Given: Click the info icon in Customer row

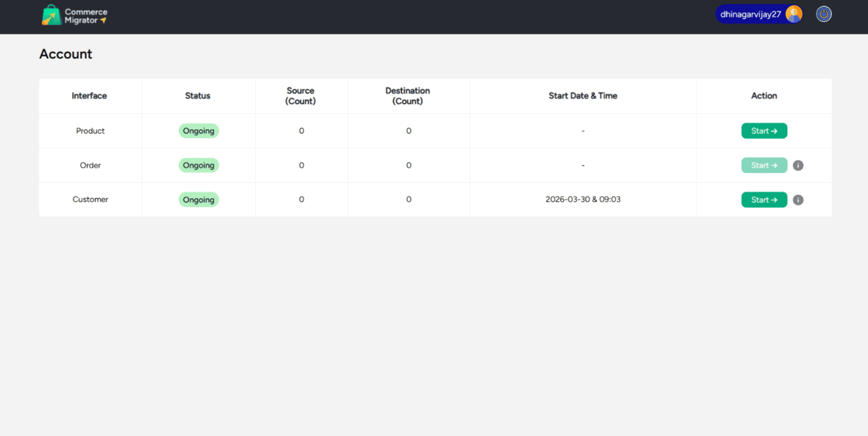Looking at the screenshot, I should click(798, 200).
